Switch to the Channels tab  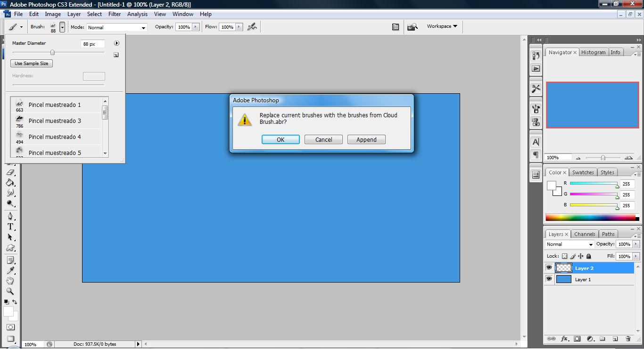pyautogui.click(x=585, y=234)
